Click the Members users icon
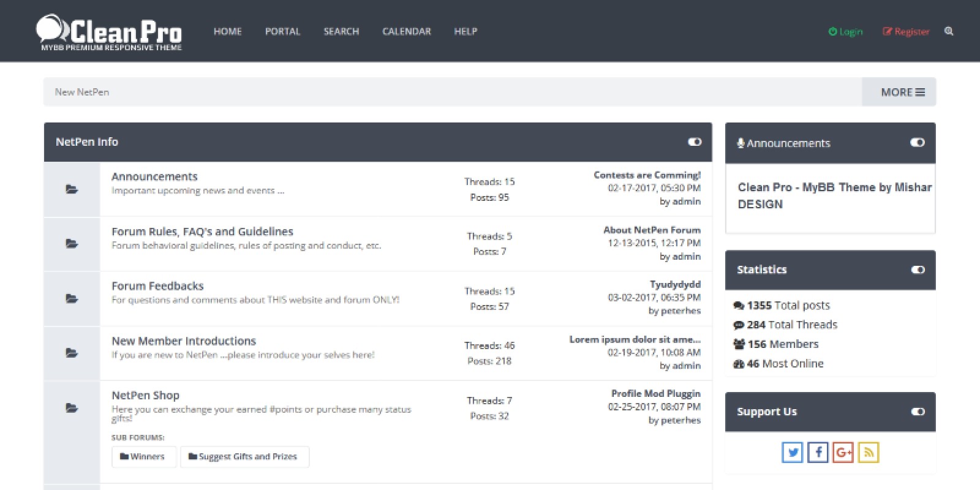The width and height of the screenshot is (980, 490). [739, 344]
